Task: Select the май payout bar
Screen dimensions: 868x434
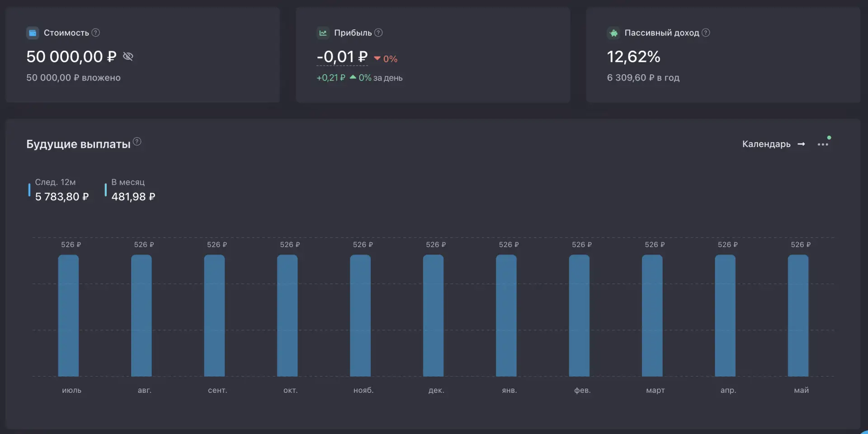Action: coord(798,315)
